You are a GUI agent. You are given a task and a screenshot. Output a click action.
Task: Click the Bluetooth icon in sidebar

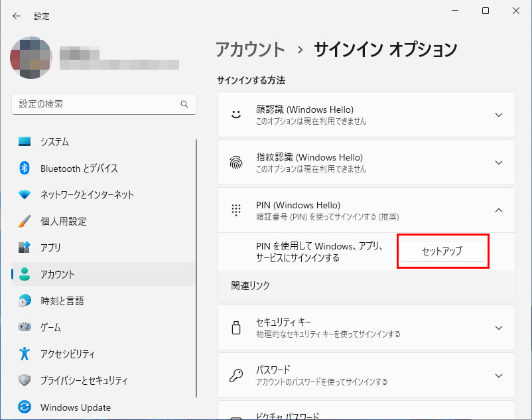click(x=25, y=168)
